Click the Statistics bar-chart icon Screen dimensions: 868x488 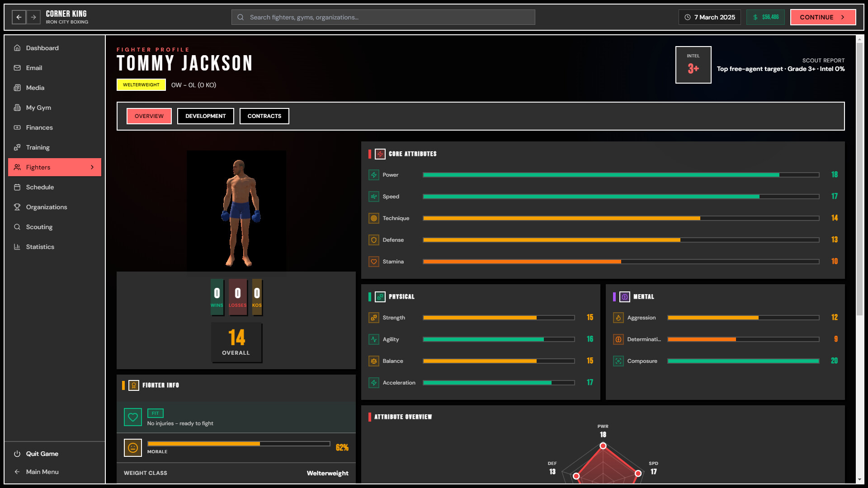coord(17,247)
